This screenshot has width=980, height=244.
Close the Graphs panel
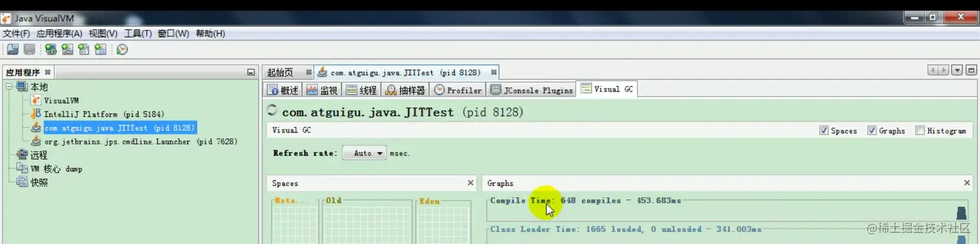point(967,184)
